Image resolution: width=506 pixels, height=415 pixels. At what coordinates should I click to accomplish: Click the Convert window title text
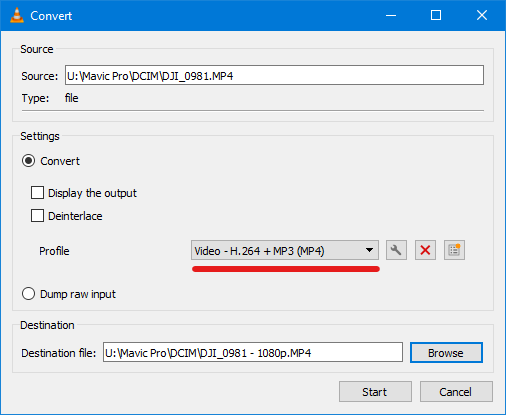(x=51, y=16)
